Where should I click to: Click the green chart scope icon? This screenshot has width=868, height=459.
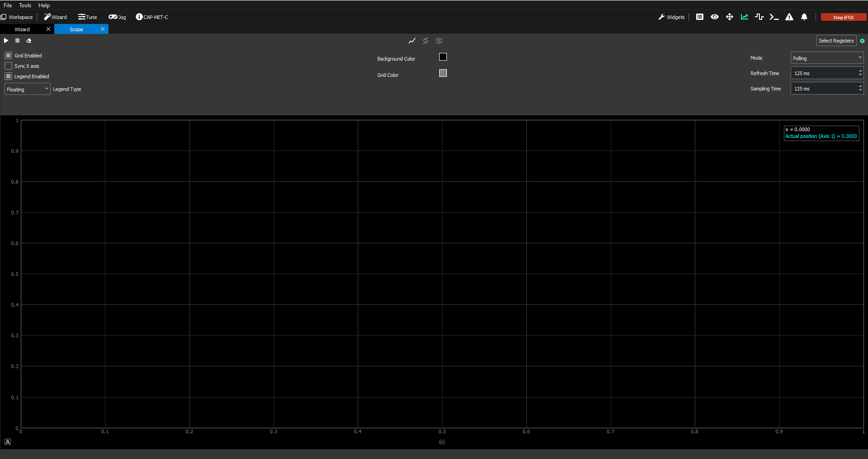(x=745, y=17)
